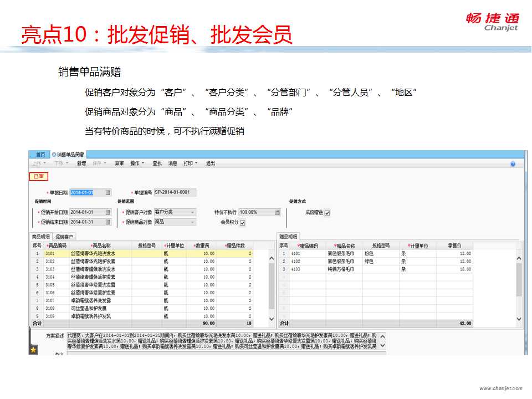Click calculator icon beside 特价不执行 field
532x399 pixels.
277,212
